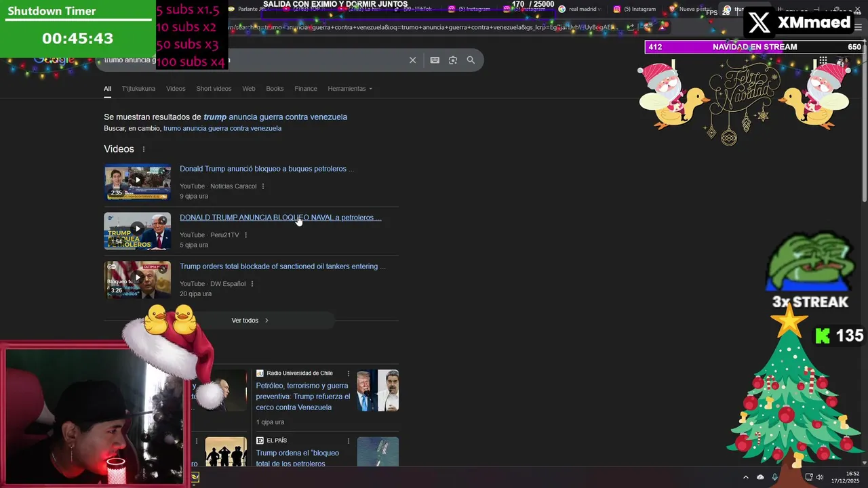Switch to Instagram tab beside Nueva pestaña
Screen dimensions: 868x488
tap(636, 9)
